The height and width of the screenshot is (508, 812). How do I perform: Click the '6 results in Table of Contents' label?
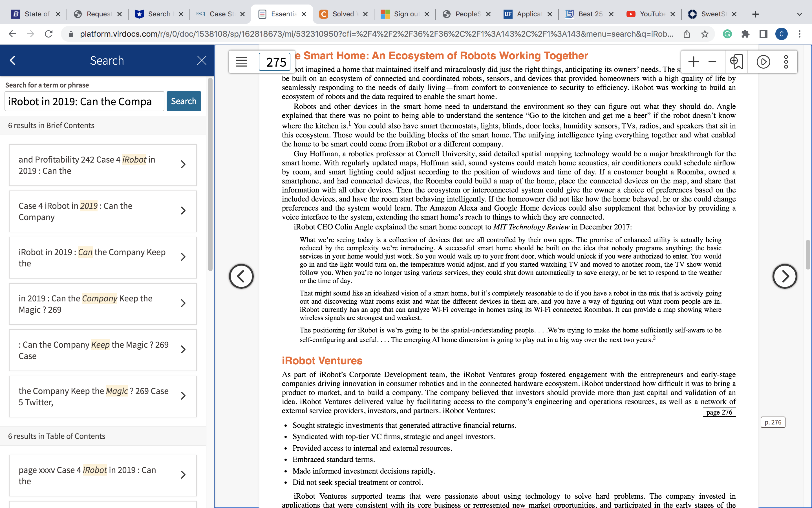pyautogui.click(x=56, y=436)
